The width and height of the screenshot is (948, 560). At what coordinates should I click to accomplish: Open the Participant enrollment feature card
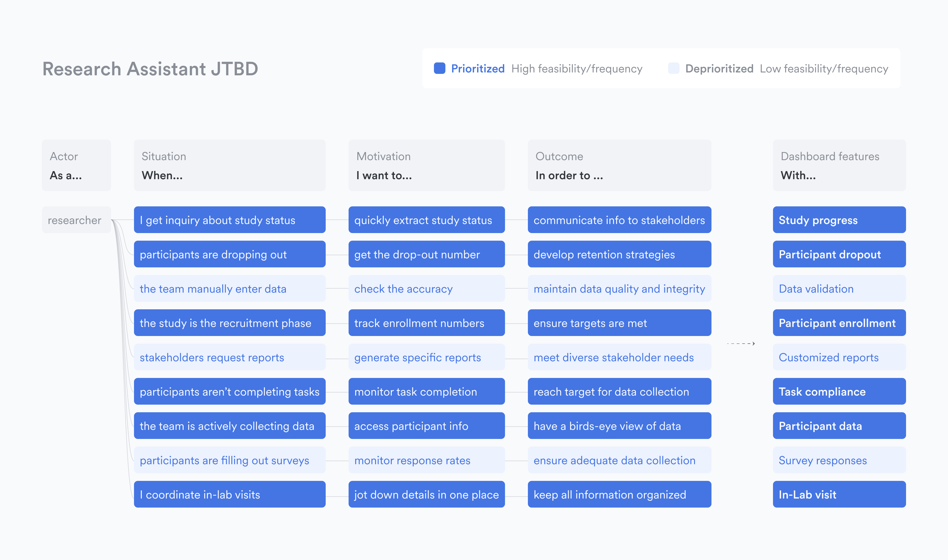coord(839,323)
